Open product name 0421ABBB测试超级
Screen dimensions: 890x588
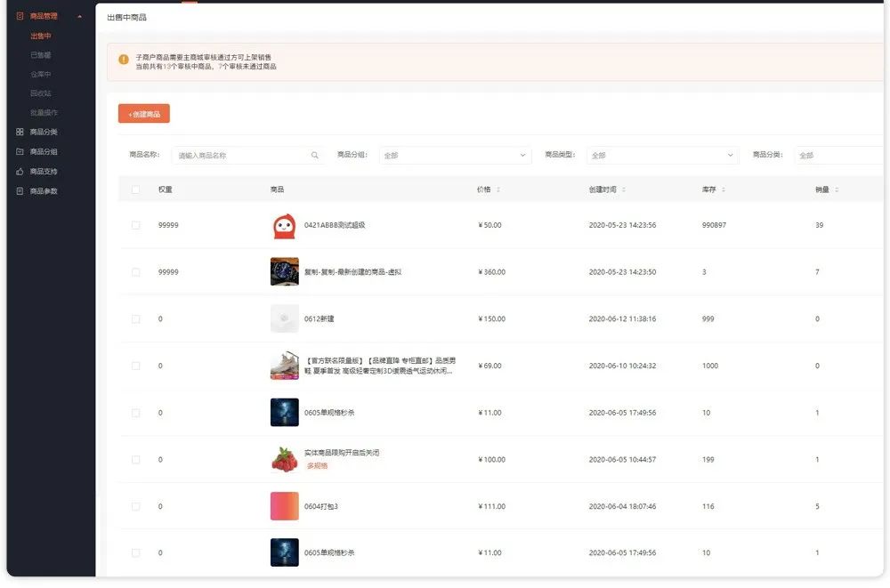tap(335, 225)
